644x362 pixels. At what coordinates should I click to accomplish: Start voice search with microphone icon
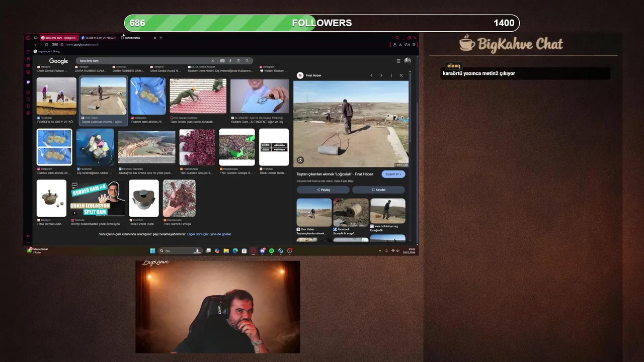pyautogui.click(x=230, y=61)
